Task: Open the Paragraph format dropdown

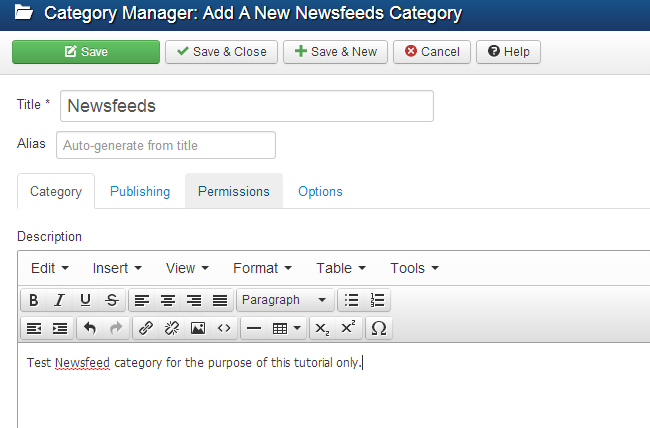Action: (x=285, y=300)
